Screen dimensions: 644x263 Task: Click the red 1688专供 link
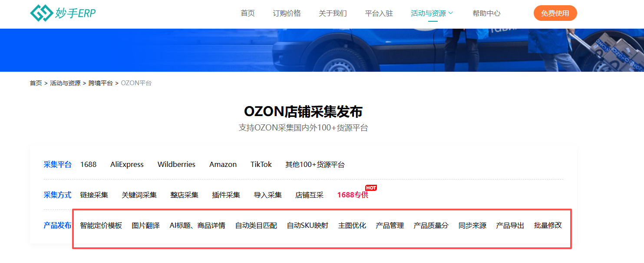[x=352, y=195]
